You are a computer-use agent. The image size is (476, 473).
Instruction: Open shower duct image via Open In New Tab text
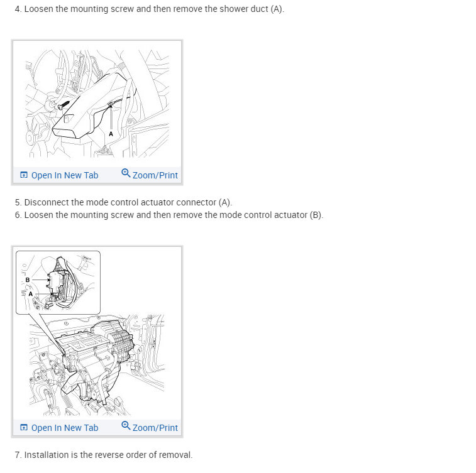65,175
